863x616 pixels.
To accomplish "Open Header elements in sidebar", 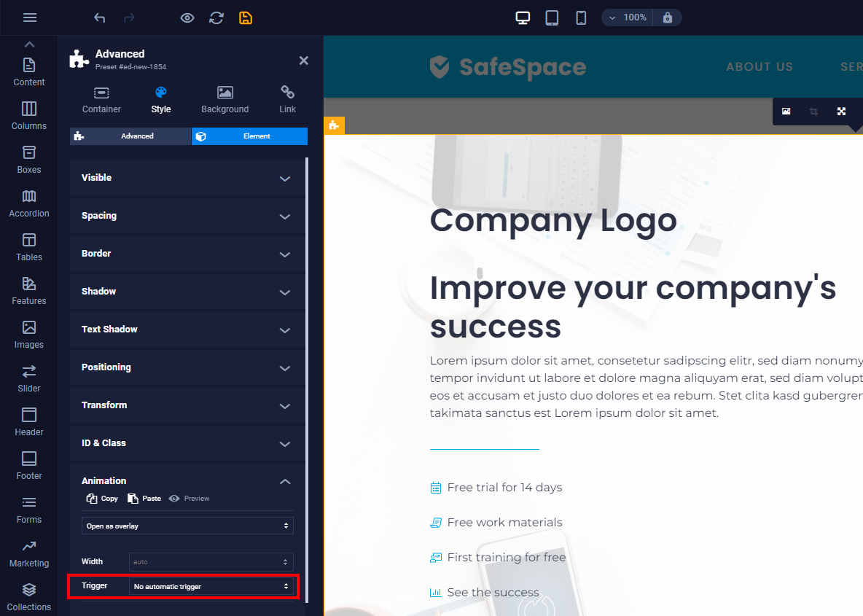I will click(29, 422).
